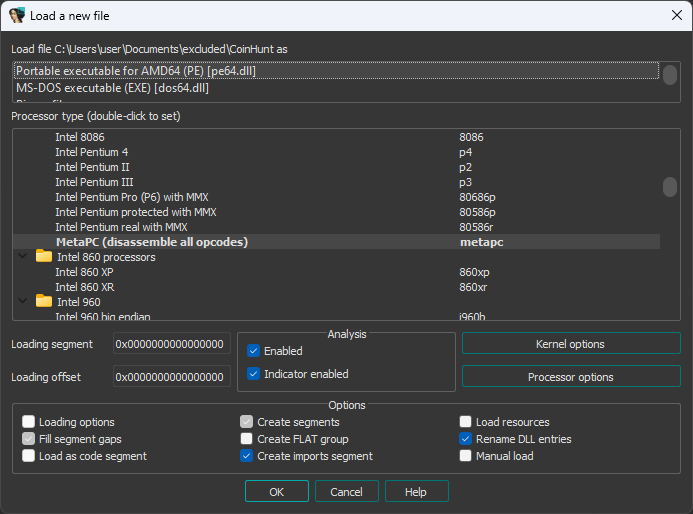Viewport: 693px width, 514px height.
Task: Toggle the Indicator enabled checkbox
Action: tap(253, 374)
